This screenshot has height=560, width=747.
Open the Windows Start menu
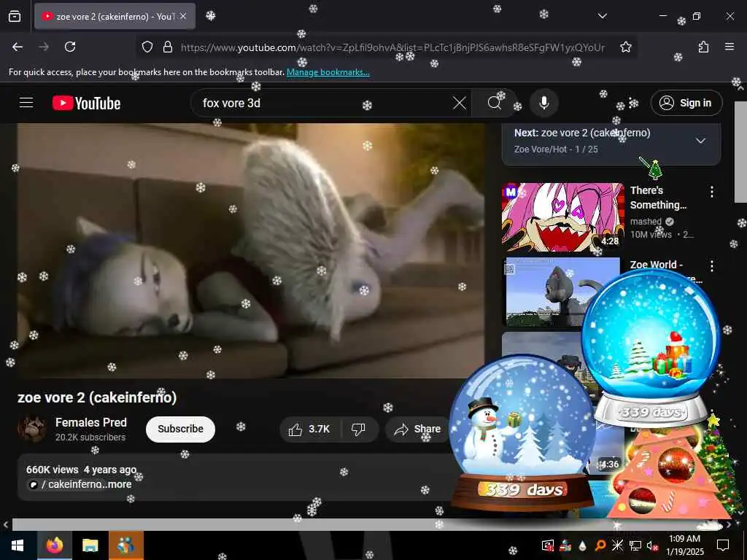[x=18, y=545]
